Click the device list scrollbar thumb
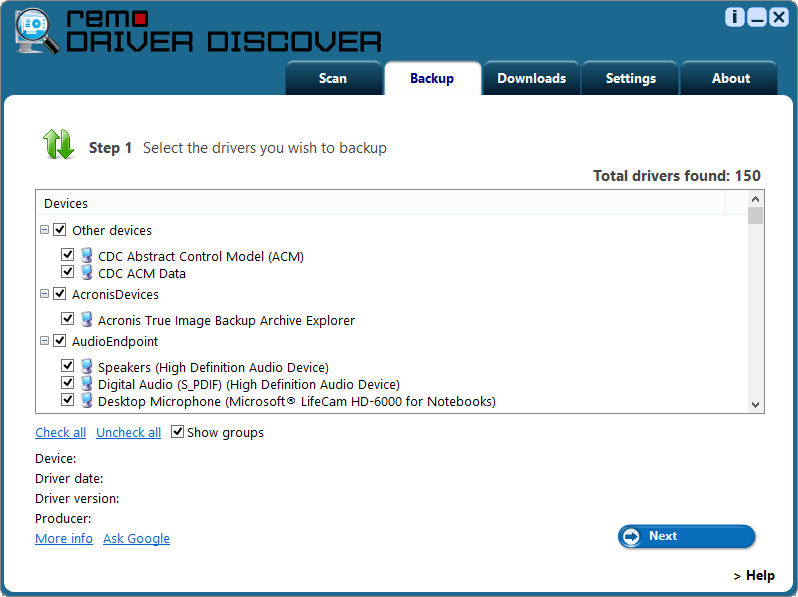 [755, 215]
